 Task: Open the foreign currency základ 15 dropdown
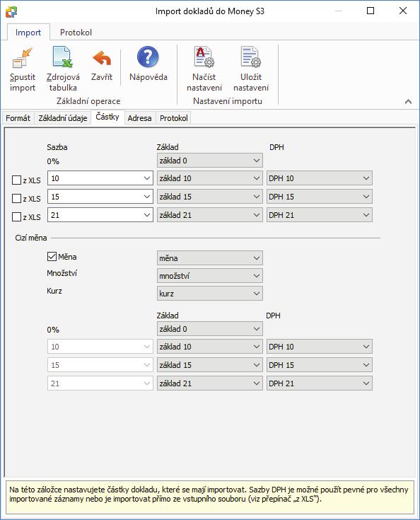(210, 365)
